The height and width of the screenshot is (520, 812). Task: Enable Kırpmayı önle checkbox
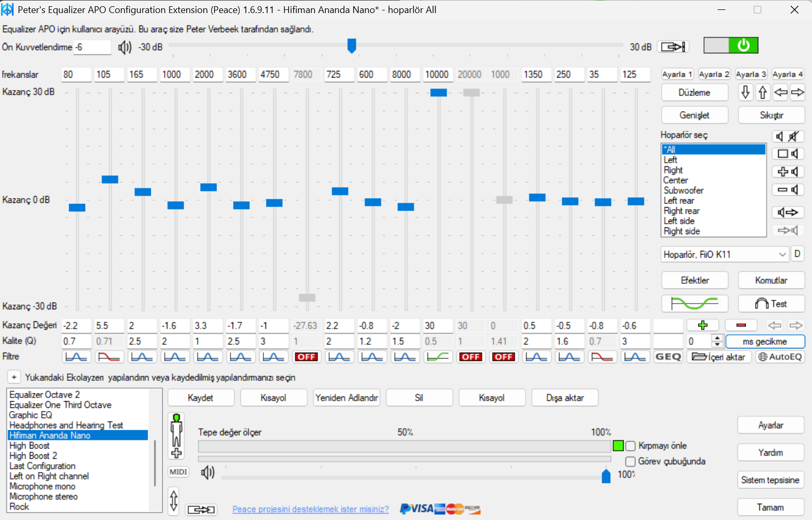[631, 446]
